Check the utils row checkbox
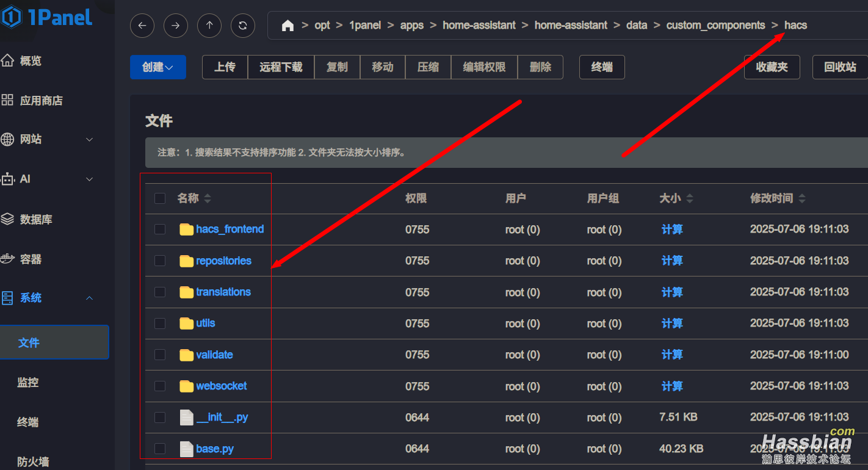Image resolution: width=868 pixels, height=470 pixels. pos(160,323)
